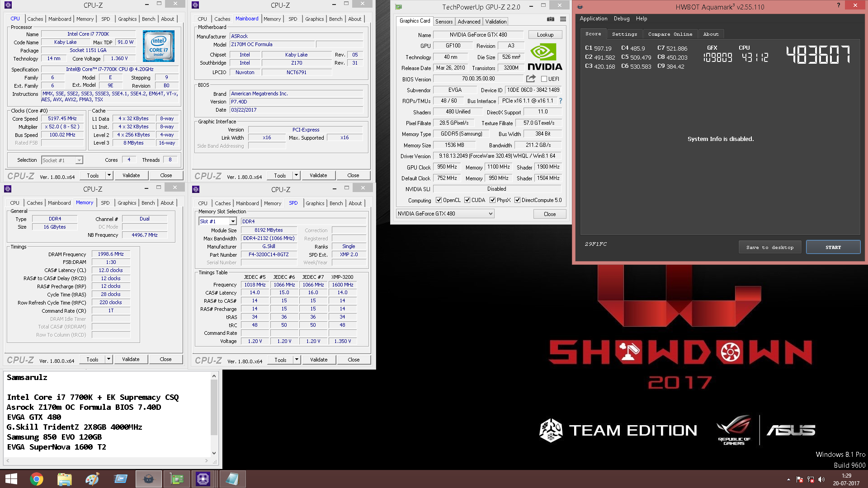Click Tools in the CPU-Z Memory window

(x=92, y=359)
